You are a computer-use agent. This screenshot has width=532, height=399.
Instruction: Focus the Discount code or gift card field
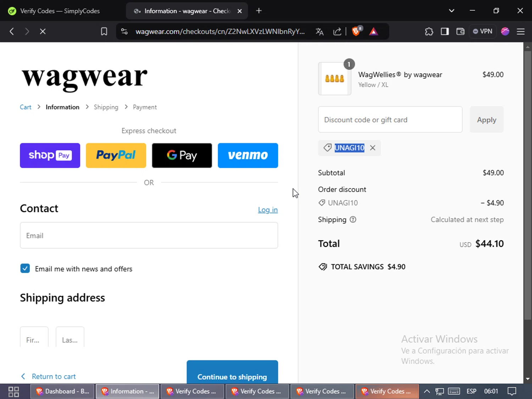click(x=390, y=120)
